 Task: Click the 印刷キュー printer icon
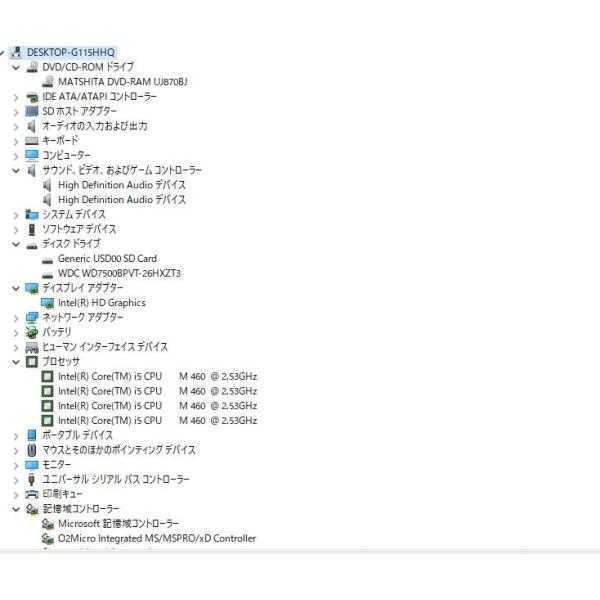point(32,494)
